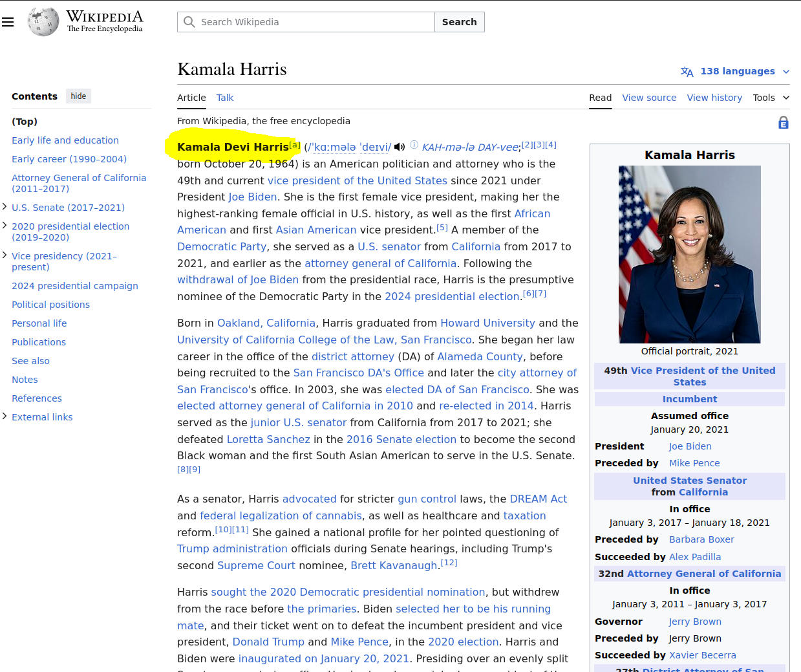
Task: Open Alameda County link
Action: pos(480,356)
